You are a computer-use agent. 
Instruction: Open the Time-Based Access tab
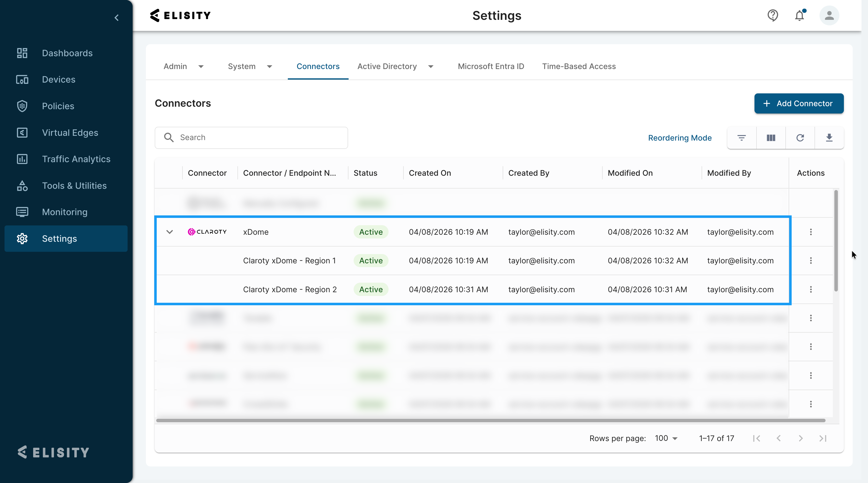(x=579, y=66)
